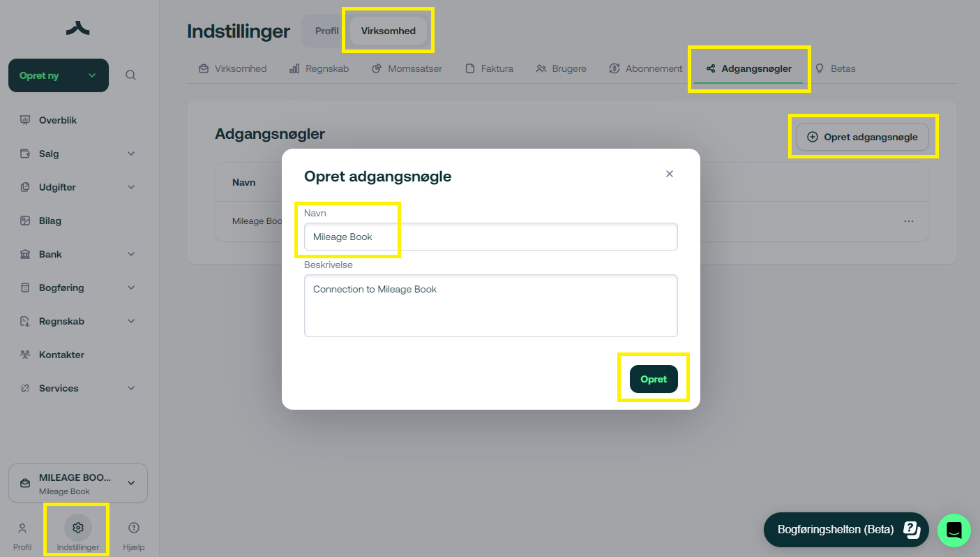Click the Opret adgangsnøgle button
The width and height of the screenshot is (980, 557).
tap(862, 137)
